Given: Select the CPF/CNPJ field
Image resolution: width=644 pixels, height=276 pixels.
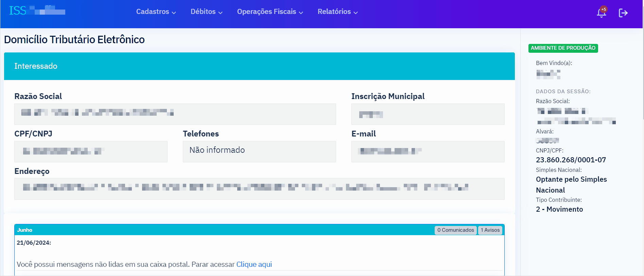Looking at the screenshot, I should (91, 151).
